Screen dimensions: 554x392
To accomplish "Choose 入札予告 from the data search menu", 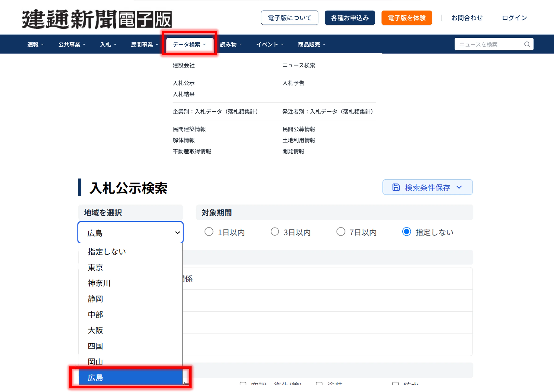I will coord(293,83).
